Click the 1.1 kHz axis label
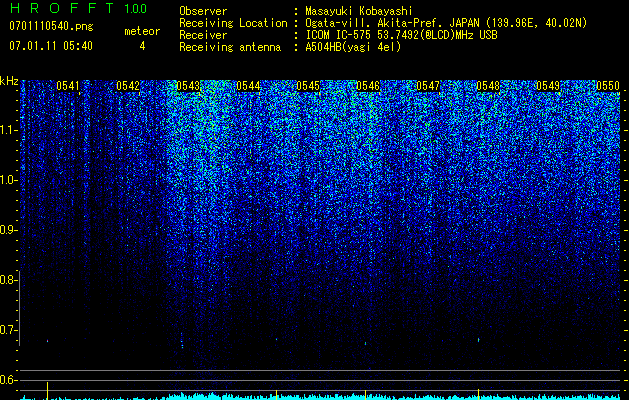629x400 pixels. pos(8,130)
